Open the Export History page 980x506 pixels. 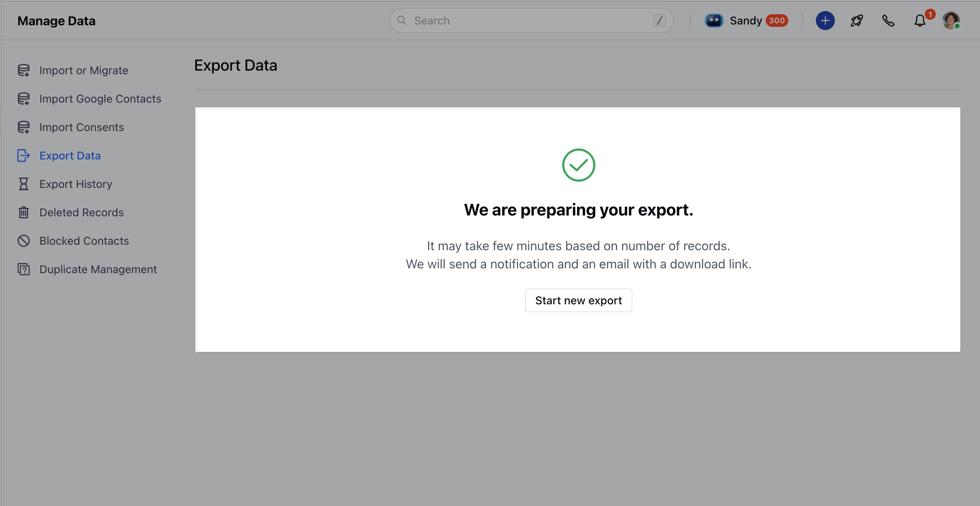pyautogui.click(x=76, y=184)
